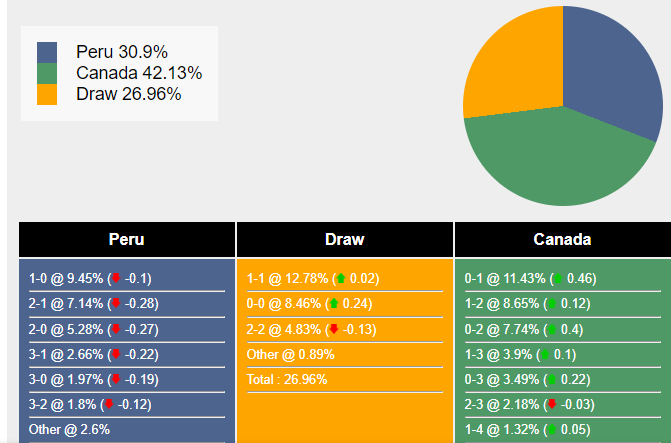Click the red arrow beside 3-0 @ 1.97%

coord(115,379)
